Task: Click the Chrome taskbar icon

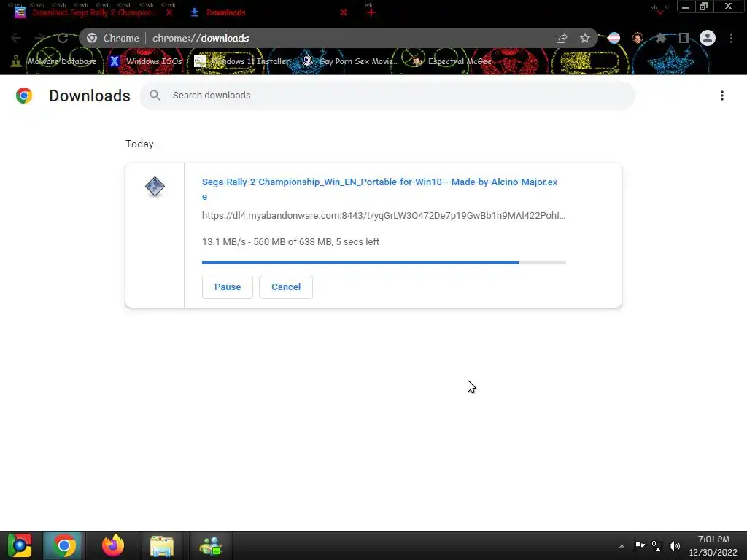Action: point(64,545)
